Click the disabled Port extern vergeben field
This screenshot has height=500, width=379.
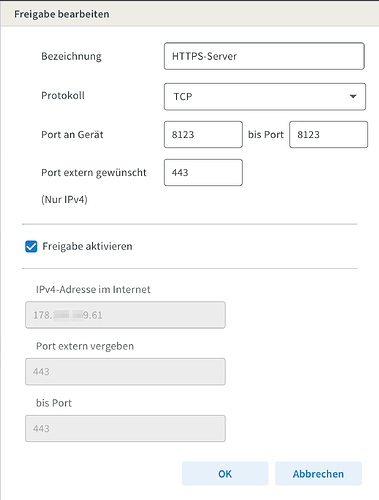tap(125, 372)
